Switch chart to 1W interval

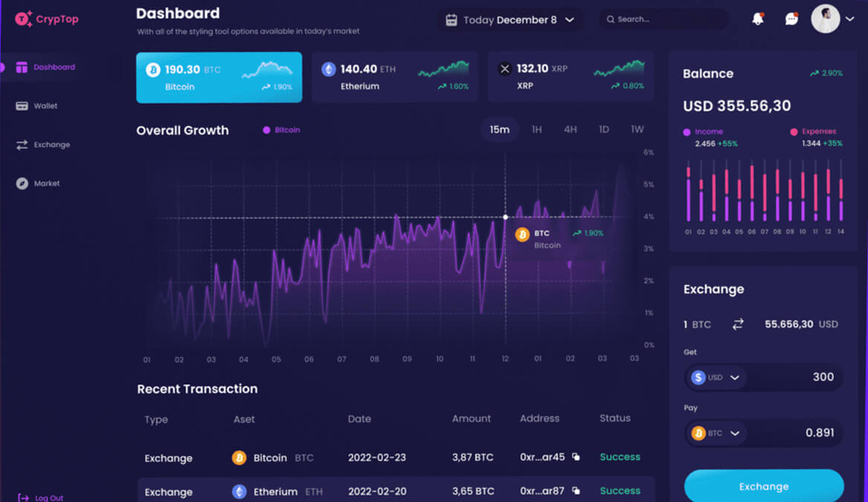pyautogui.click(x=637, y=129)
